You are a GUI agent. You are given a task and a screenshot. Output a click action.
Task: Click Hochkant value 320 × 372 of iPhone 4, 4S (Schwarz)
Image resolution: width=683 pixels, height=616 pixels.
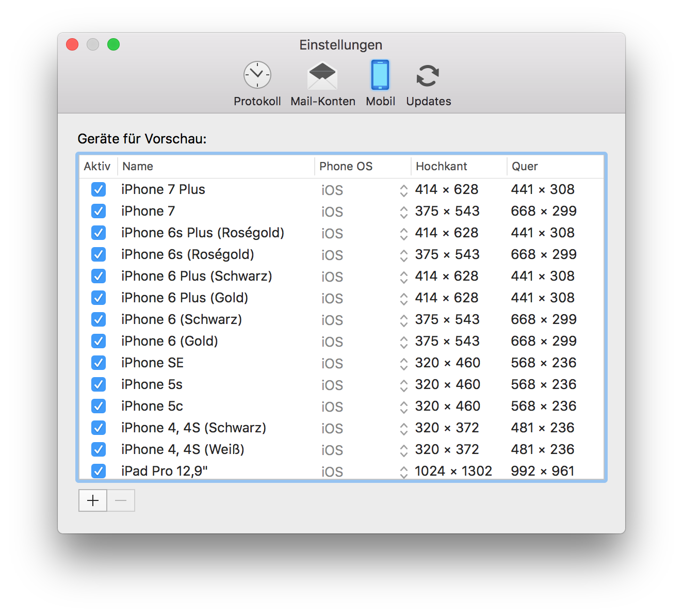447,428
